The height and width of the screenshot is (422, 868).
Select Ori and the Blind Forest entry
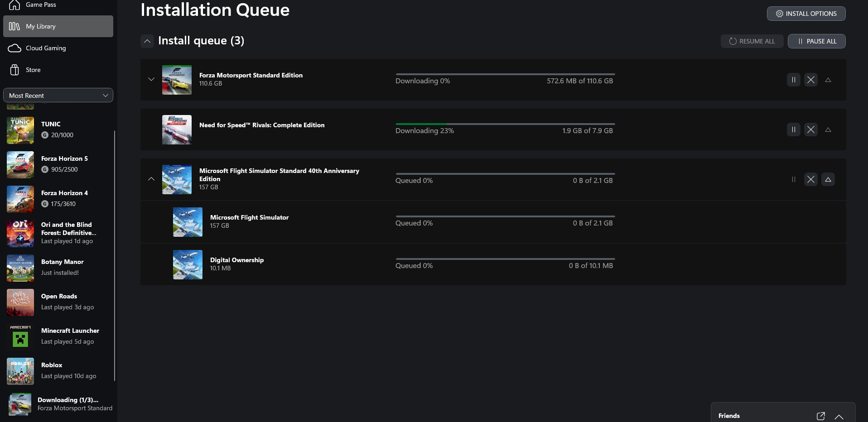point(58,233)
